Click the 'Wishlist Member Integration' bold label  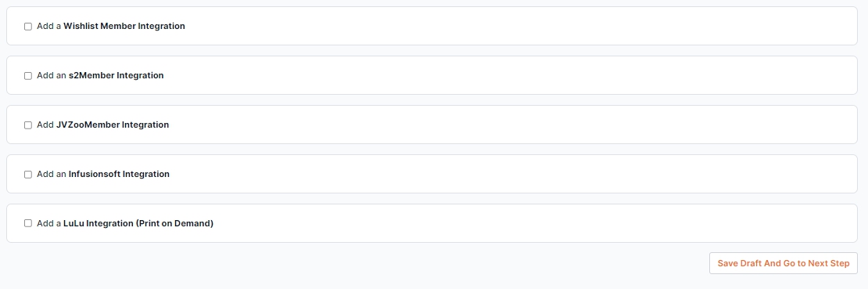coord(124,26)
